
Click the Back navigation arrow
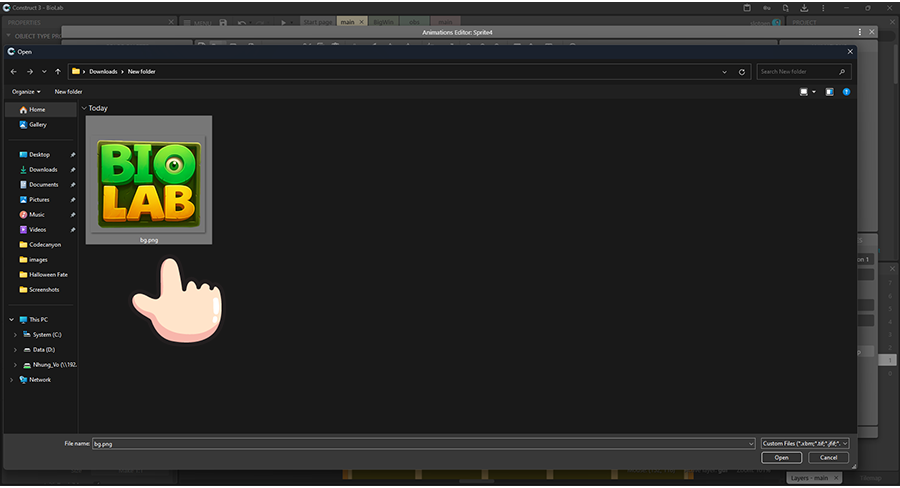(x=13, y=72)
